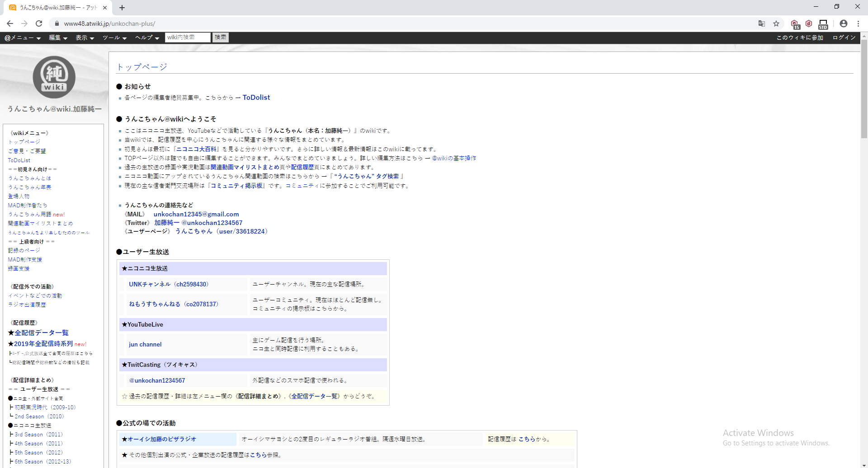Expand the 表示 dropdown menu
The image size is (868, 468).
pyautogui.click(x=85, y=37)
